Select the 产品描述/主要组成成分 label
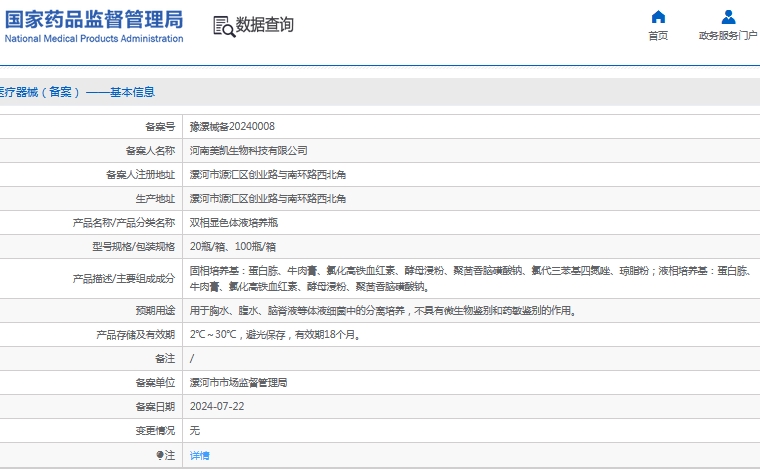The image size is (760, 472). pyautogui.click(x=124, y=279)
